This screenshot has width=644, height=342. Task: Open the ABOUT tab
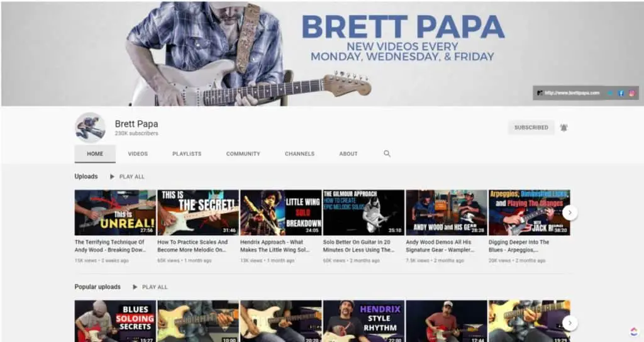point(348,153)
